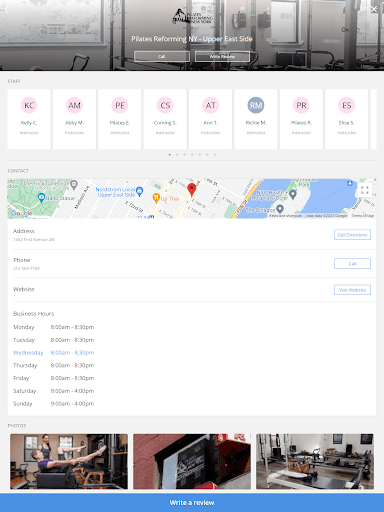Close the studio profile with the X icon
The height and width of the screenshot is (512, 384).
click(x=374, y=9)
